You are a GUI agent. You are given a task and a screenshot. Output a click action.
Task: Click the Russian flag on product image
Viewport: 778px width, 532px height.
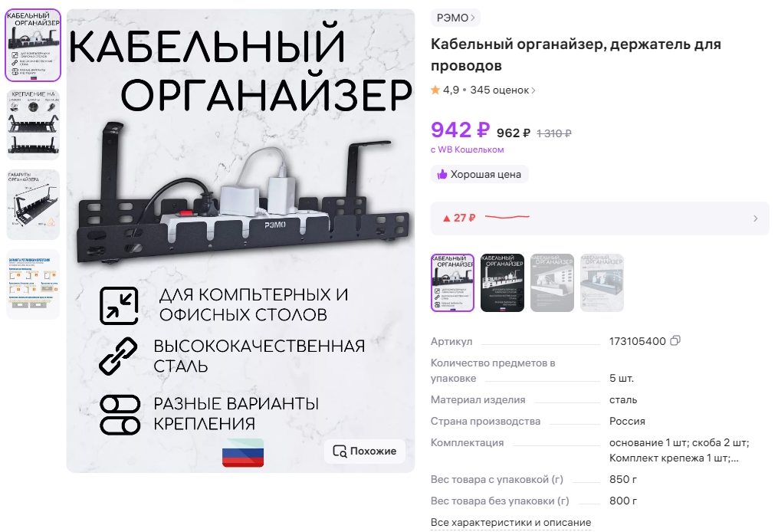click(x=243, y=452)
